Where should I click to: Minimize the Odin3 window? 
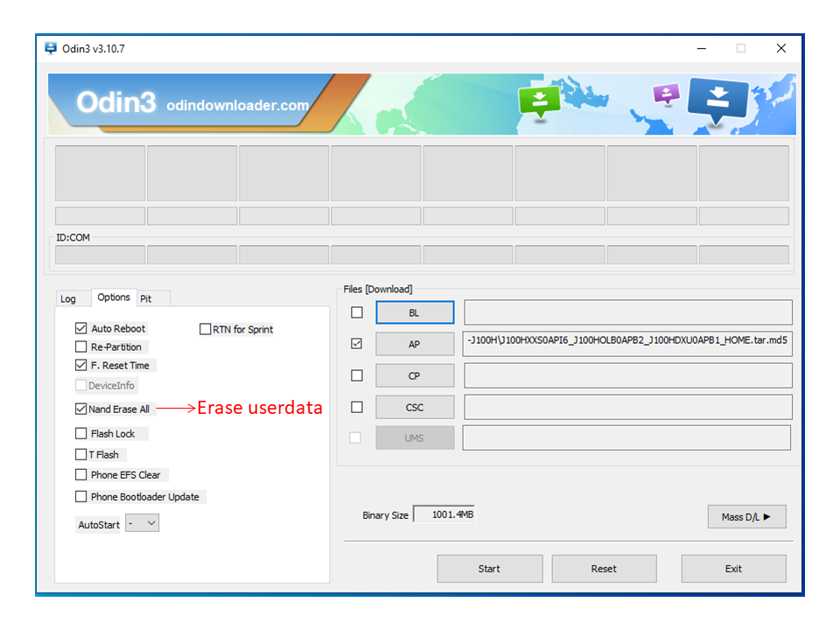[701, 48]
